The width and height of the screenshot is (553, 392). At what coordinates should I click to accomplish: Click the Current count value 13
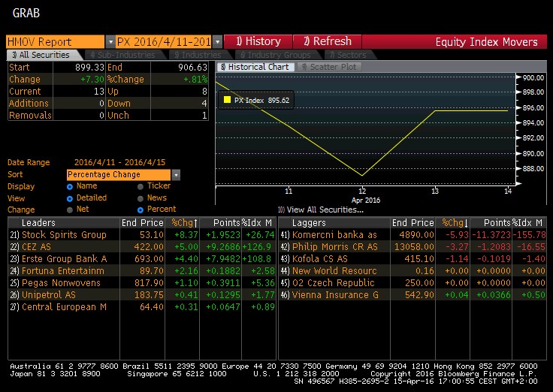point(99,92)
